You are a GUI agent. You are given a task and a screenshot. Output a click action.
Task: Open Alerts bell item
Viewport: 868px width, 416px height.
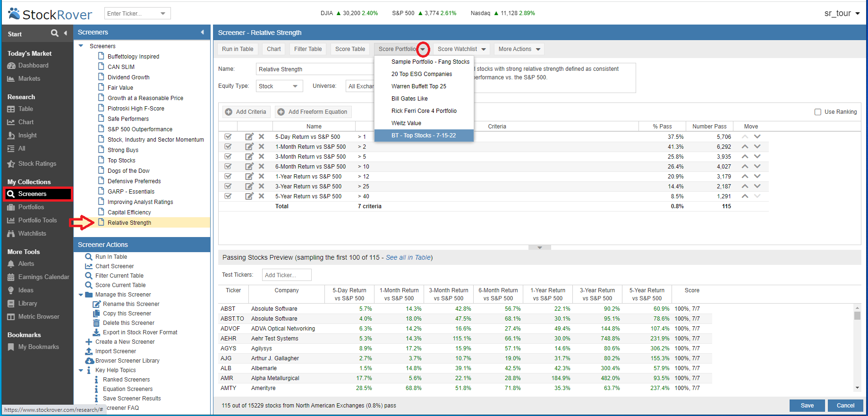click(x=21, y=264)
